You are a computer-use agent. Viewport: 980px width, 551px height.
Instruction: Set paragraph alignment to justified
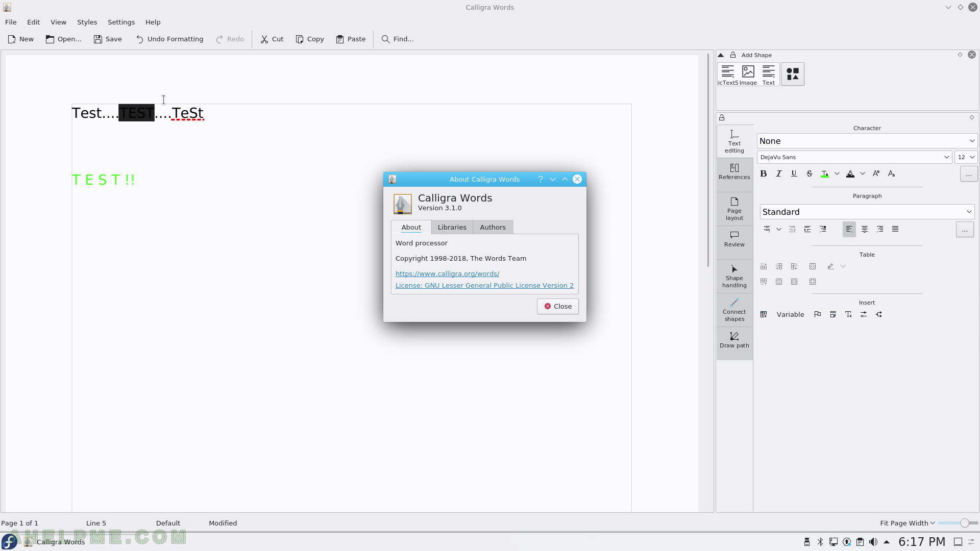895,229
